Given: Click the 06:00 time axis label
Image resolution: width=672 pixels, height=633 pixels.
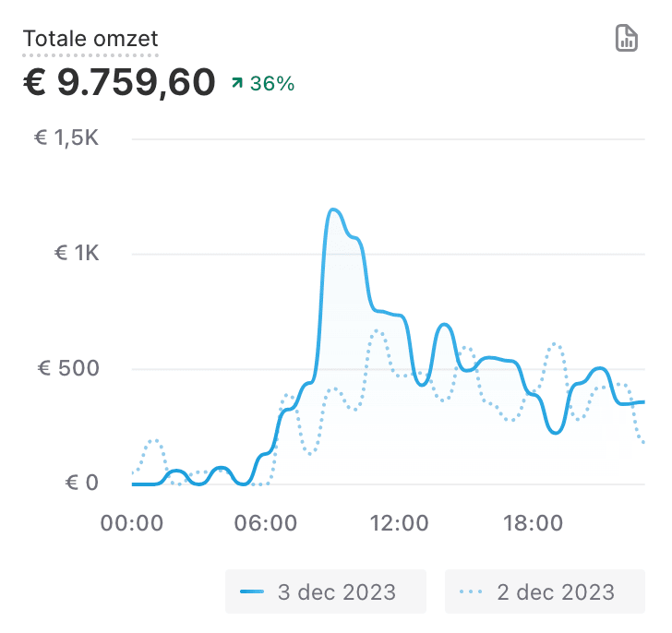Looking at the screenshot, I should (x=264, y=523).
